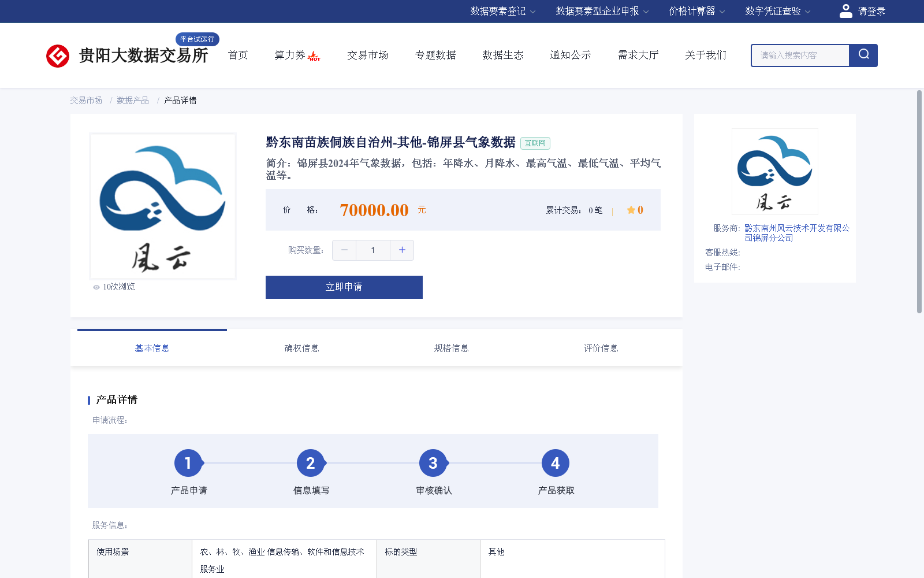The width and height of the screenshot is (924, 578).
Task: Click the page vertical scrollbar
Action: (x=919, y=202)
